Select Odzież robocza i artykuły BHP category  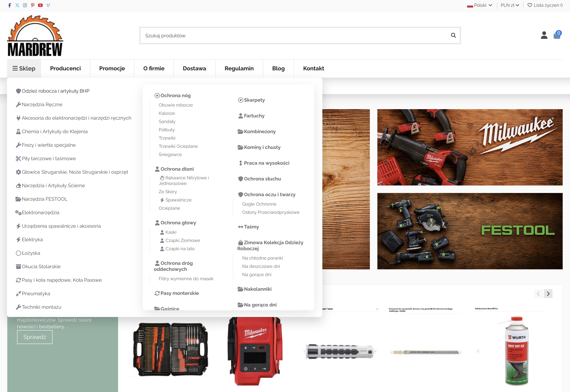click(x=53, y=91)
